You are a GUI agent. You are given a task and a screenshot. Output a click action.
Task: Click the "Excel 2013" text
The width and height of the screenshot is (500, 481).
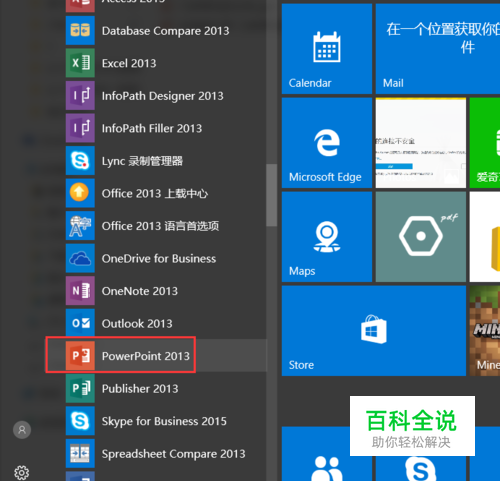point(129,63)
